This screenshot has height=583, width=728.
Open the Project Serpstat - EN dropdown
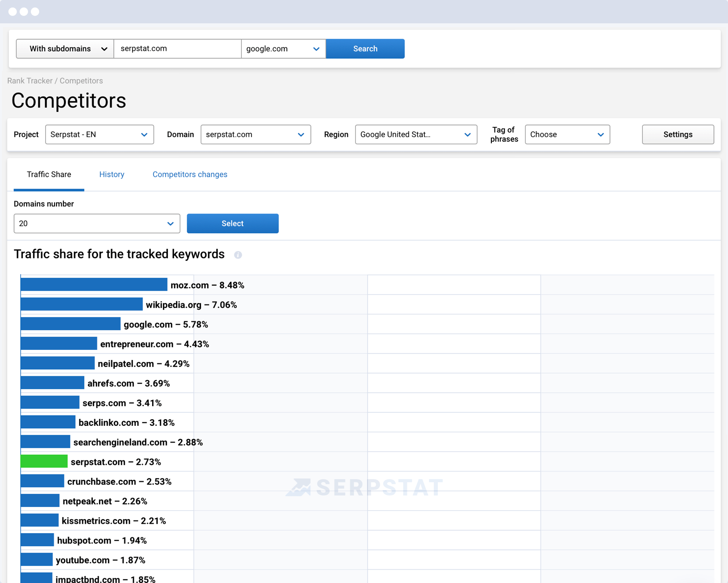[x=99, y=134]
